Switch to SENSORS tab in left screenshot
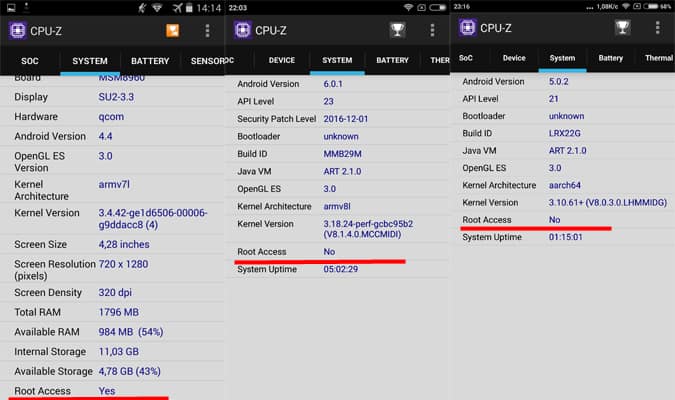 (x=207, y=61)
